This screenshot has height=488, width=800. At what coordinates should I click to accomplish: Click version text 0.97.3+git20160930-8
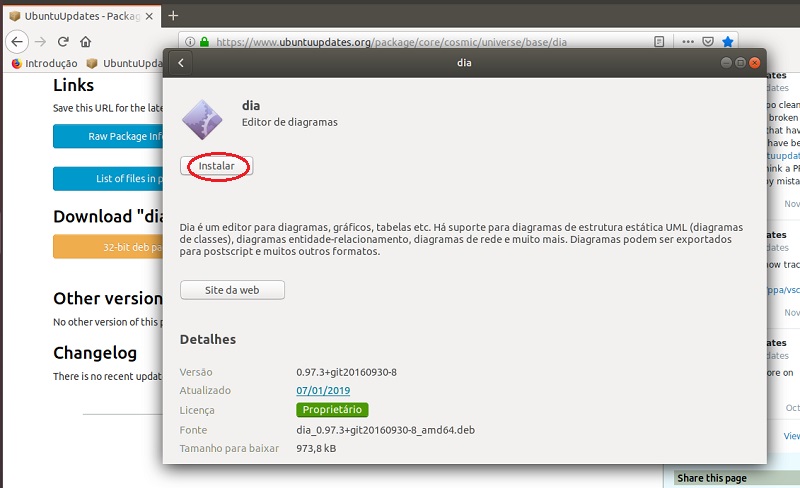click(x=346, y=372)
